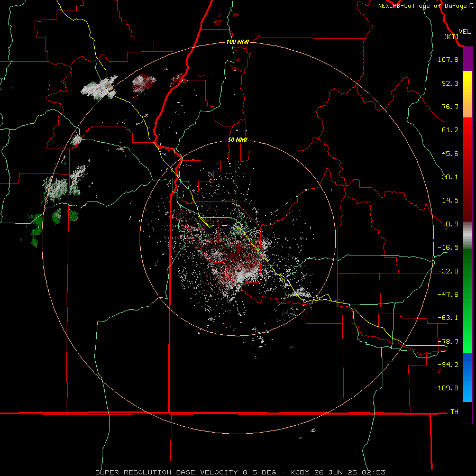
Task: Click the 14.5 scale value
Action: point(450,200)
